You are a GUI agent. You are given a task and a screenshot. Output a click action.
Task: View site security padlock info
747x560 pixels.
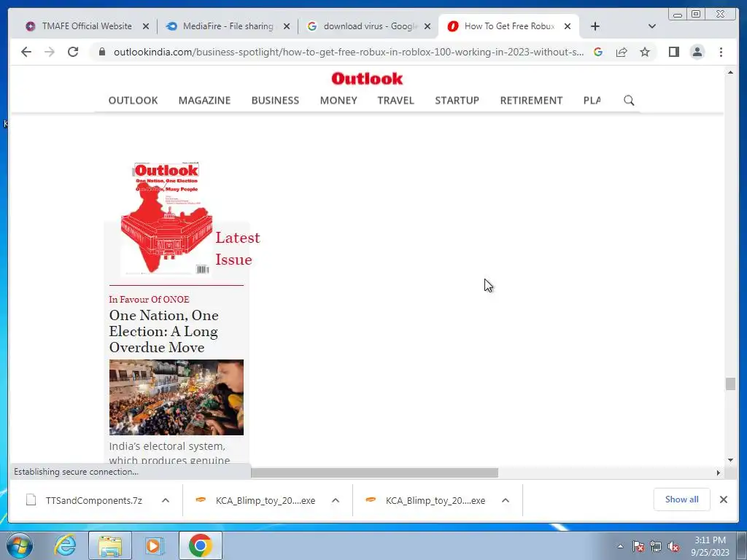pos(101,52)
